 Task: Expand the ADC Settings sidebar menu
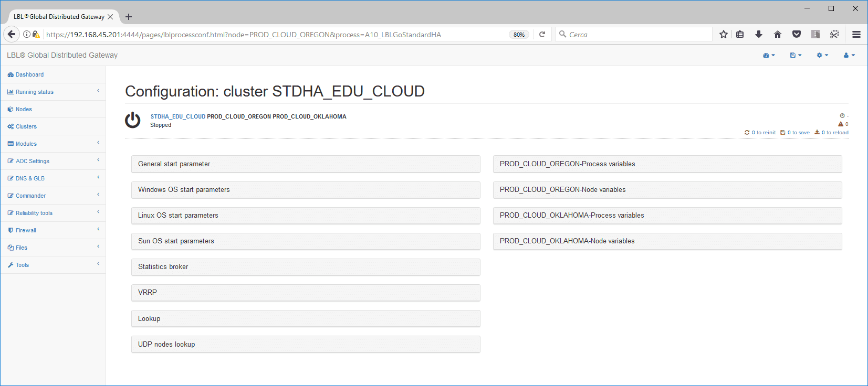[33, 161]
